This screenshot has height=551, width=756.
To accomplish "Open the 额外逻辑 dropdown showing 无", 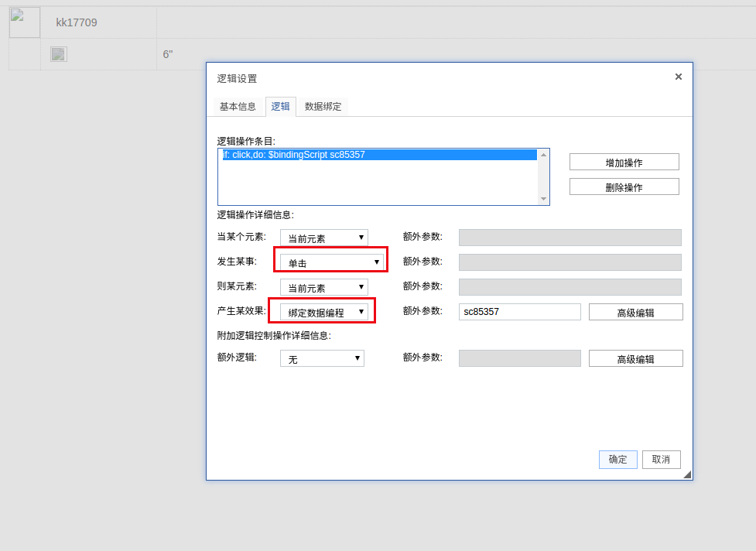I will [x=322, y=358].
